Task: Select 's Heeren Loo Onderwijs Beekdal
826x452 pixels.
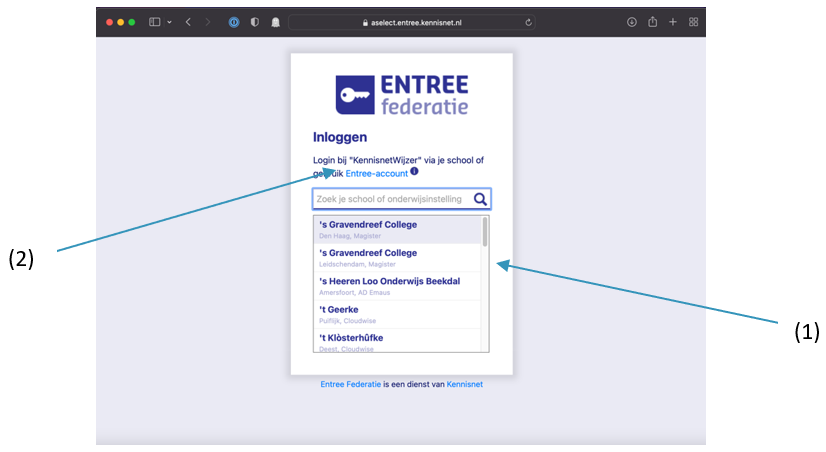Action: 397,286
